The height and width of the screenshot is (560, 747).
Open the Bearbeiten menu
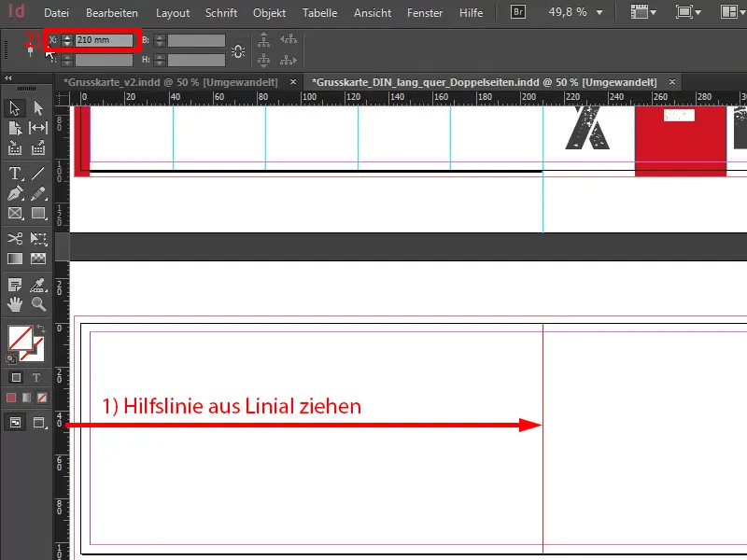[112, 13]
